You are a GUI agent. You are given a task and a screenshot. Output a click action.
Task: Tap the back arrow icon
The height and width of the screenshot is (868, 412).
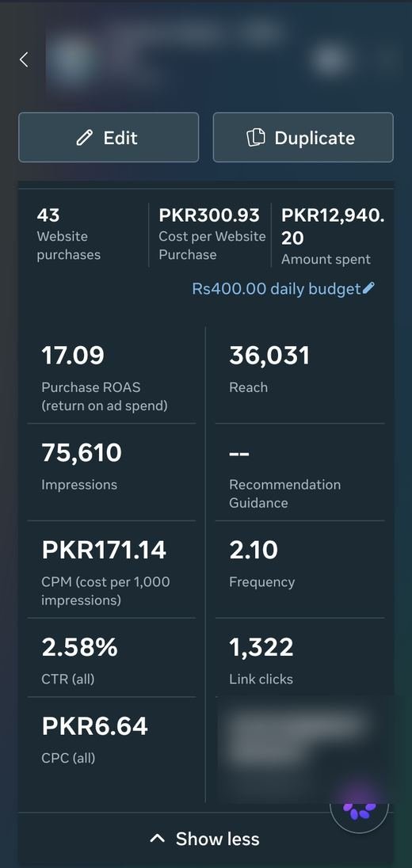[x=24, y=59]
